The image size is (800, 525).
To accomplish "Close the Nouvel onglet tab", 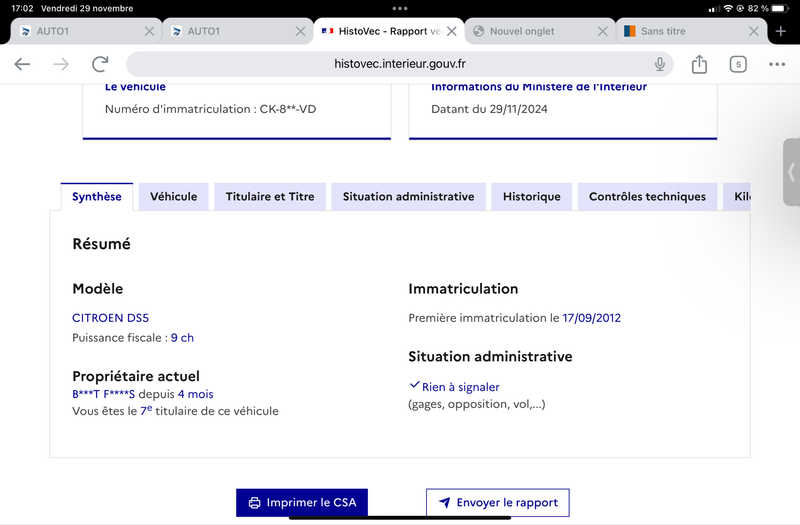I will [x=603, y=32].
